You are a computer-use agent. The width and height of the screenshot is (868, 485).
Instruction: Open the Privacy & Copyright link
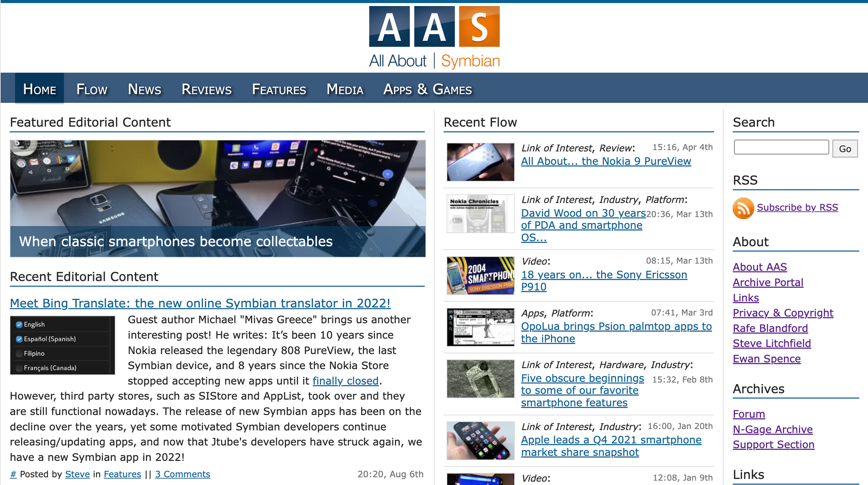tap(783, 313)
